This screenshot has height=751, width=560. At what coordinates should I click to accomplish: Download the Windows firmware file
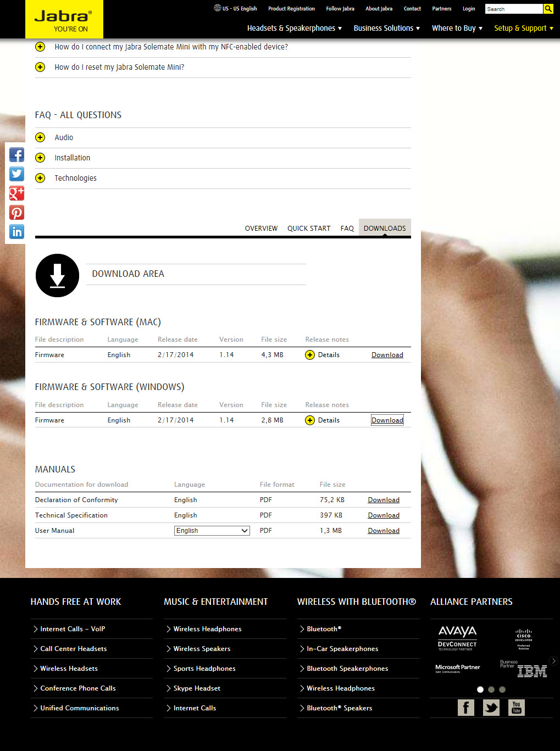387,420
